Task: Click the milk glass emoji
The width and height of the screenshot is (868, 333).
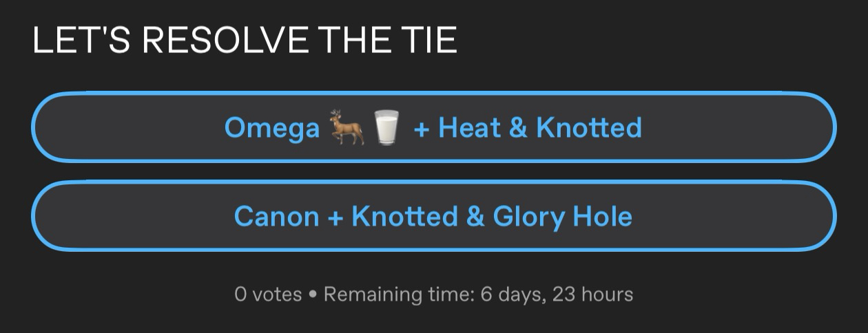Action: [386, 128]
